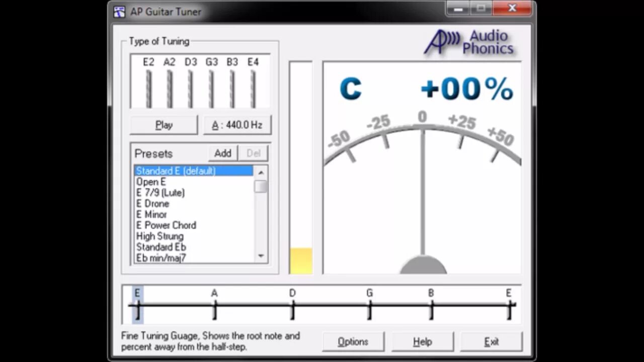Screen dimensions: 644x362
Task: Pluck the E2 string in tuning panel
Action: [x=148, y=88]
